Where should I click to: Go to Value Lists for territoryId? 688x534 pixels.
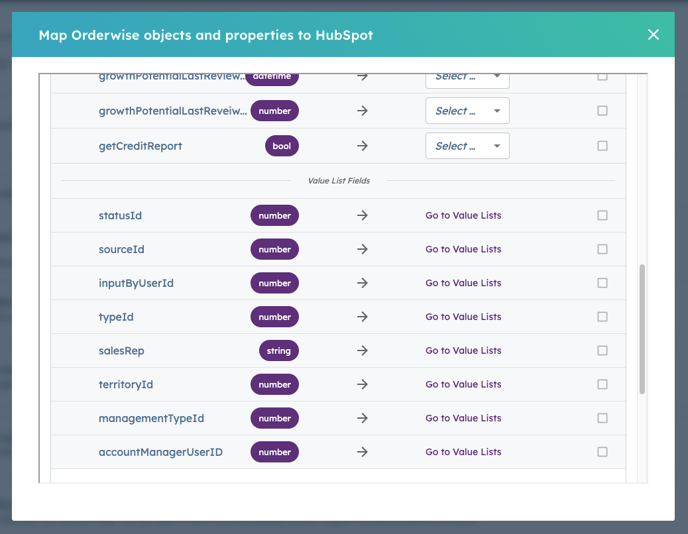(463, 384)
